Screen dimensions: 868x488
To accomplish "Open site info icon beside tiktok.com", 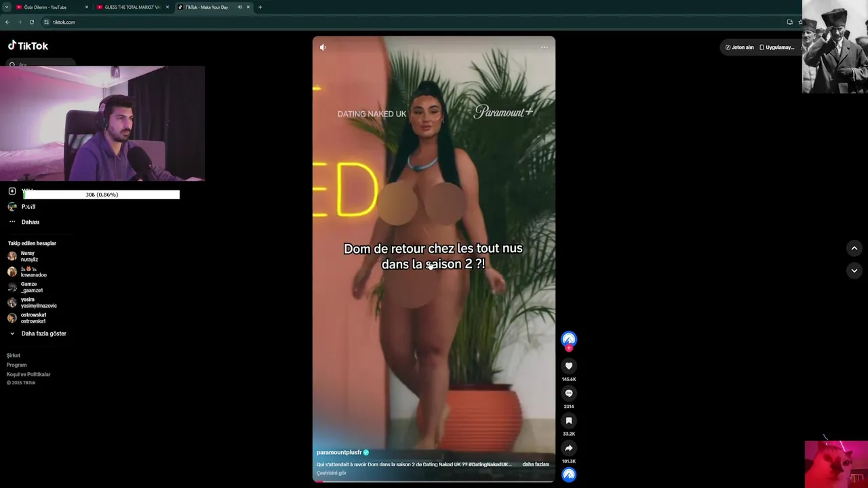I will [x=46, y=22].
